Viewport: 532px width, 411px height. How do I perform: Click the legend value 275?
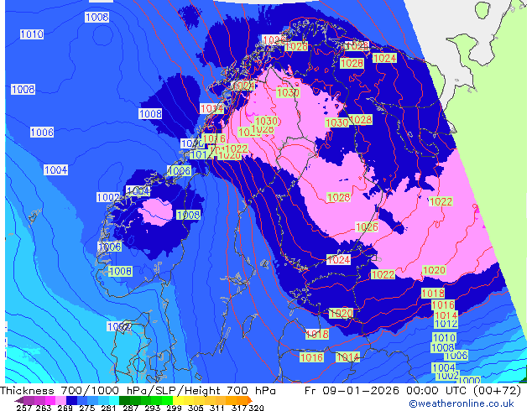pos(87,408)
